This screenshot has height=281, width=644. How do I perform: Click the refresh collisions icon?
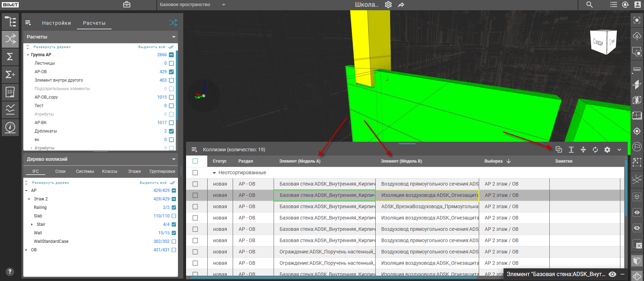point(595,150)
